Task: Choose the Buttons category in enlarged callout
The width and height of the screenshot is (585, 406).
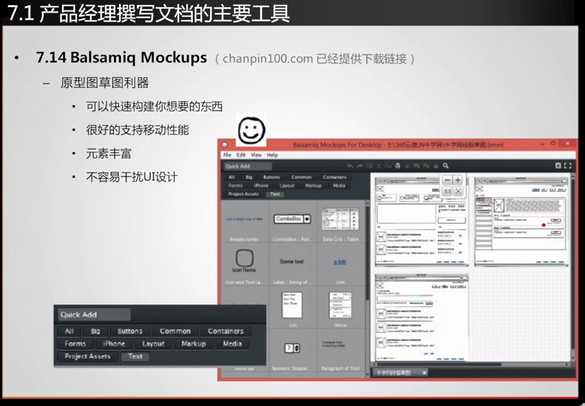Action: 130,331
